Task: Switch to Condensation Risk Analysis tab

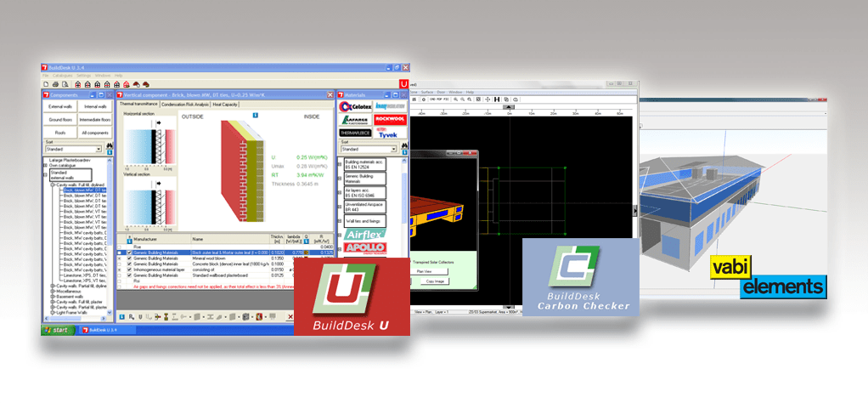Action: click(185, 105)
